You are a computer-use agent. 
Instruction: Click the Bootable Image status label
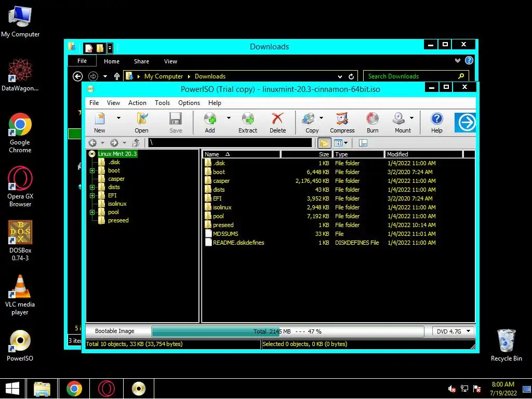(x=115, y=331)
